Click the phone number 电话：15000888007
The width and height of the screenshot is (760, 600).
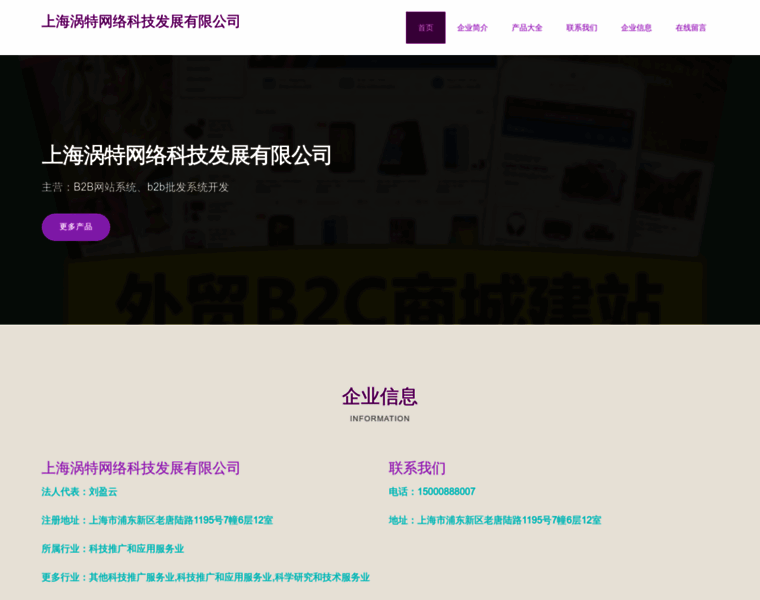click(x=432, y=491)
